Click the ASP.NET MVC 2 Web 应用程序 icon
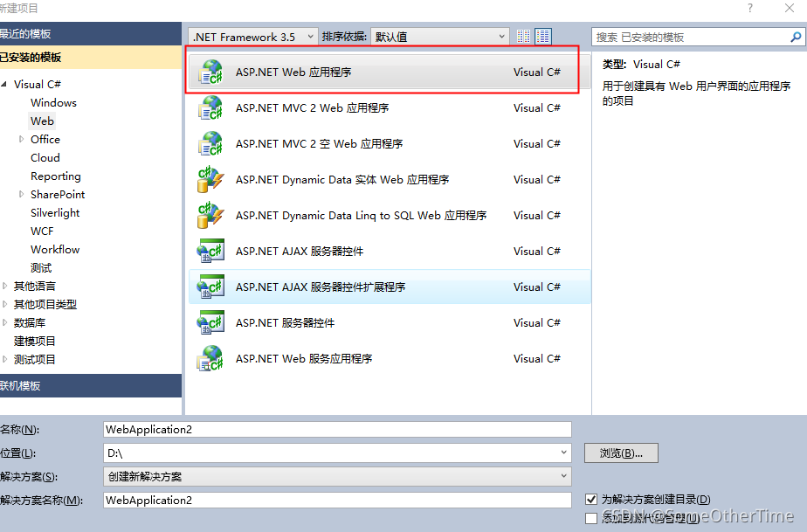This screenshot has width=807, height=532. (x=211, y=108)
